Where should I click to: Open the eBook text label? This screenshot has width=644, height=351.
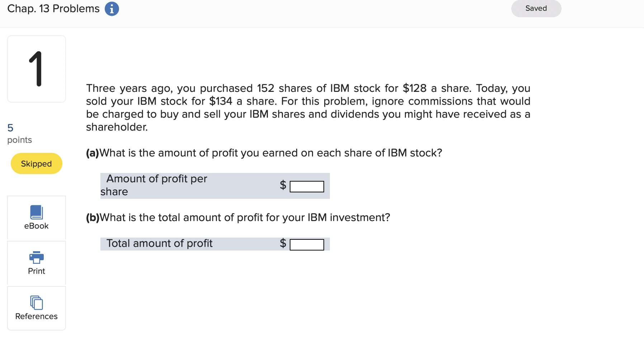(36, 226)
